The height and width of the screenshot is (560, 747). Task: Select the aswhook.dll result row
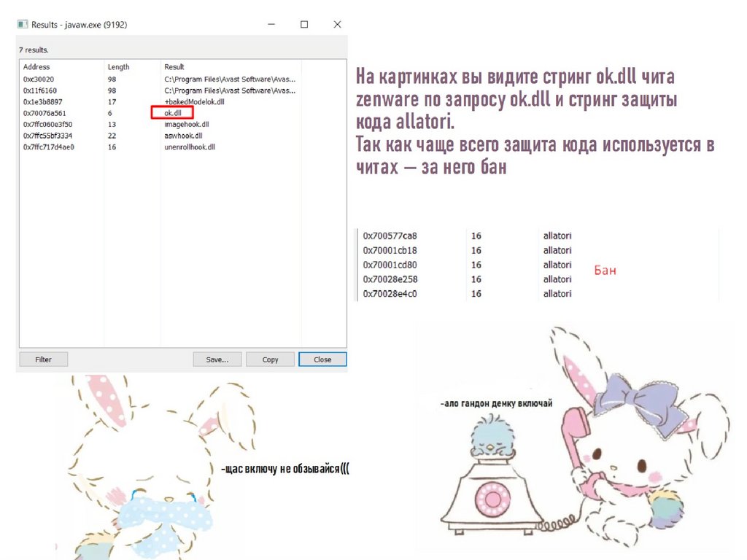pos(183,136)
